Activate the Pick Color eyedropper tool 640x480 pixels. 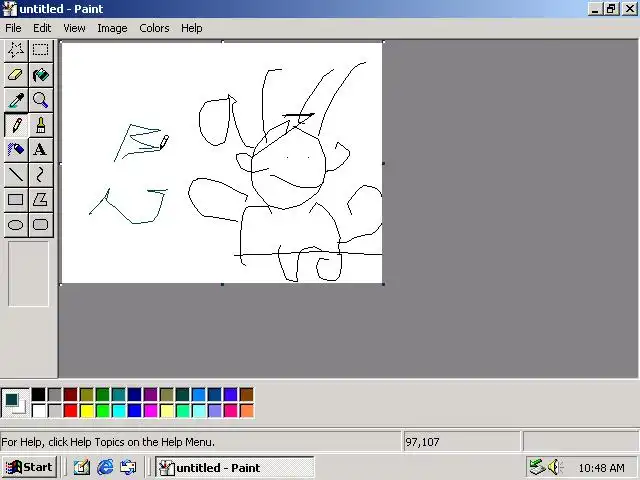tap(16, 100)
